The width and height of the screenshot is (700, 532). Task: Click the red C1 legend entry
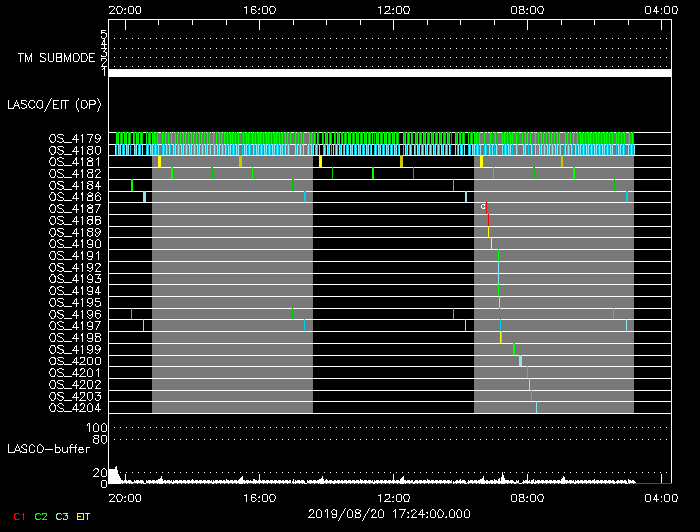coord(18,516)
